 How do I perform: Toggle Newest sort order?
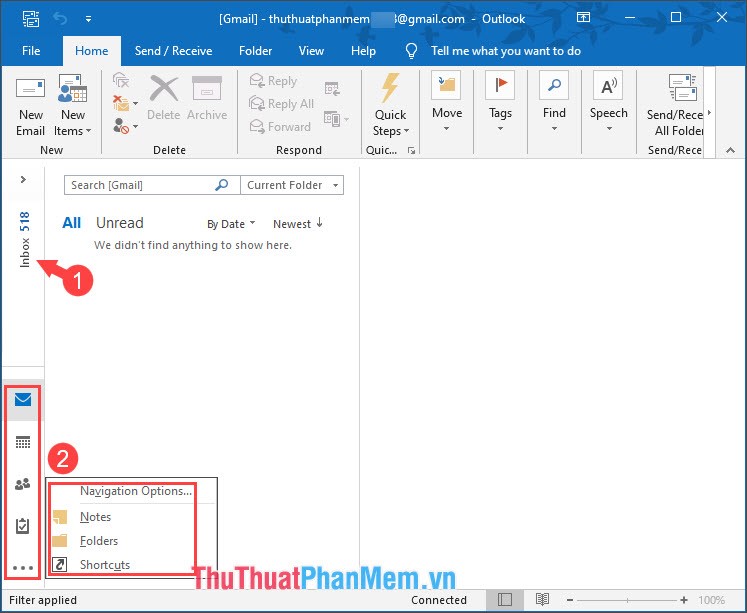(298, 224)
